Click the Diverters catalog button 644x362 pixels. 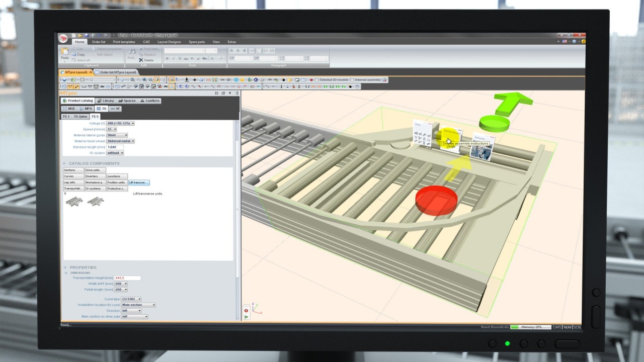[95, 176]
